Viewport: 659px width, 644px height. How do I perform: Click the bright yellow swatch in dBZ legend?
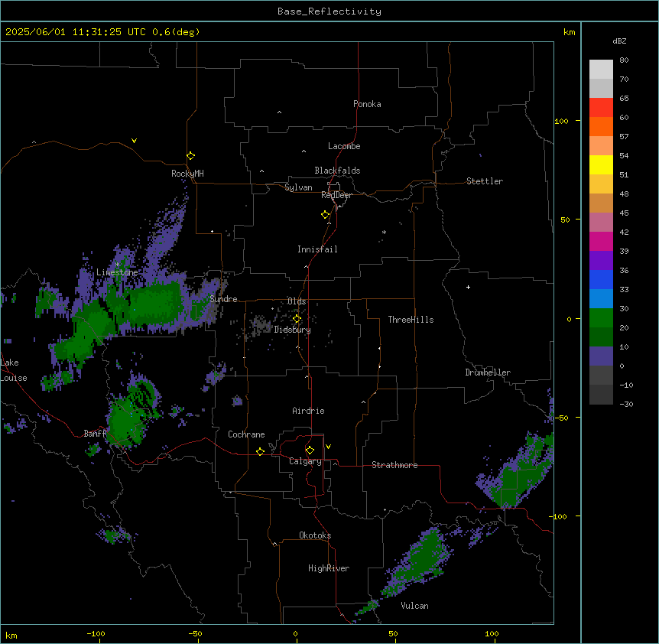(601, 164)
